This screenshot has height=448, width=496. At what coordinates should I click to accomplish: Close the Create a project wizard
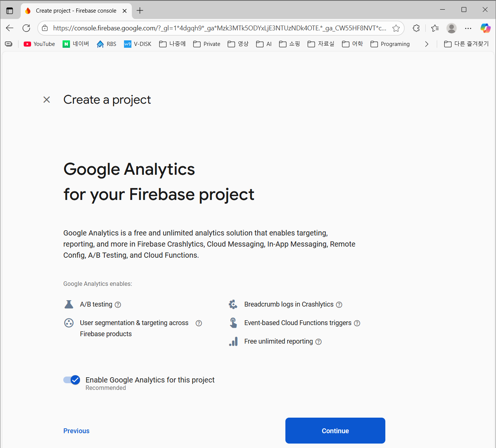pos(47,100)
